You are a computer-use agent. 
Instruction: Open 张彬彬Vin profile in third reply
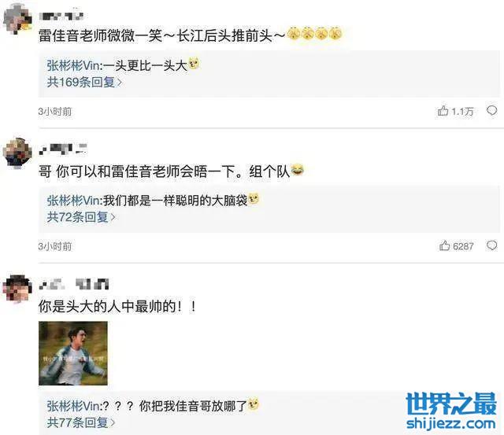click(73, 406)
